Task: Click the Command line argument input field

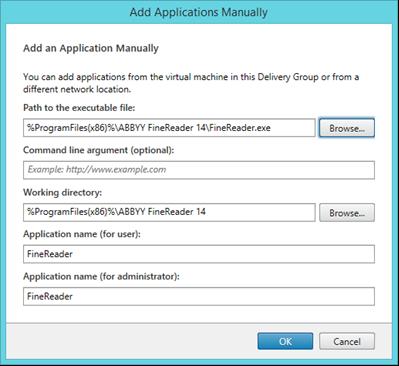Action: click(199, 170)
